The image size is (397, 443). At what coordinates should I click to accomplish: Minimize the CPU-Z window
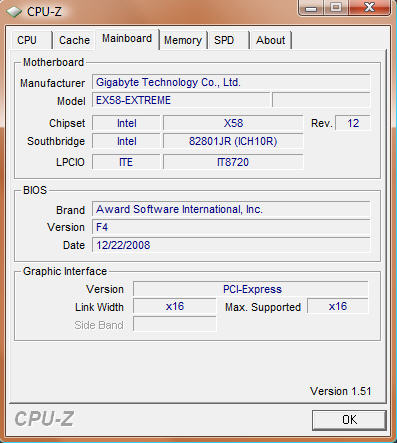[x=311, y=7]
